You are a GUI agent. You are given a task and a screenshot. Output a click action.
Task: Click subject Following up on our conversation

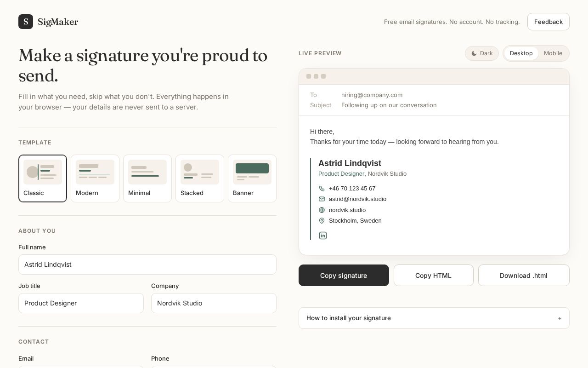389,105
